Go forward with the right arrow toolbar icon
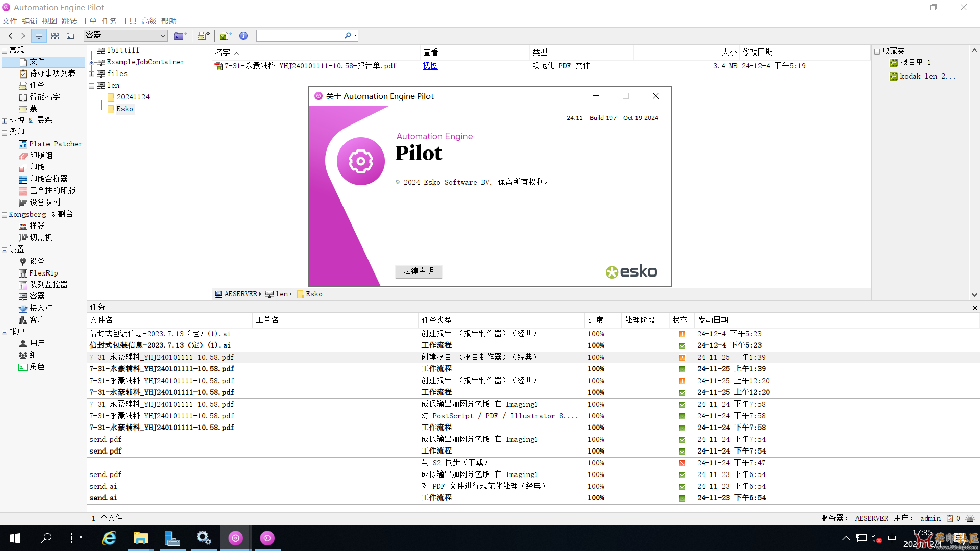980x551 pixels. click(23, 36)
